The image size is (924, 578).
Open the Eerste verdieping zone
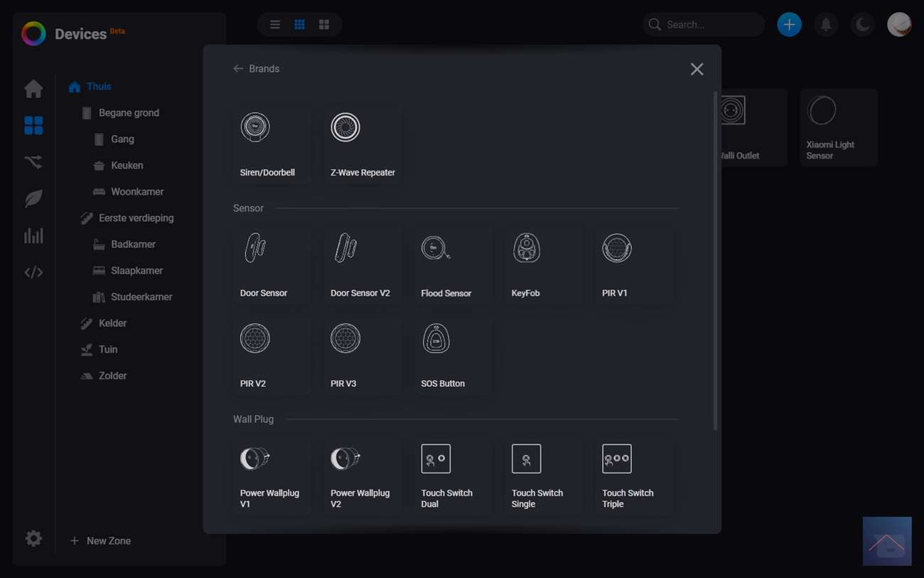pyautogui.click(x=136, y=218)
